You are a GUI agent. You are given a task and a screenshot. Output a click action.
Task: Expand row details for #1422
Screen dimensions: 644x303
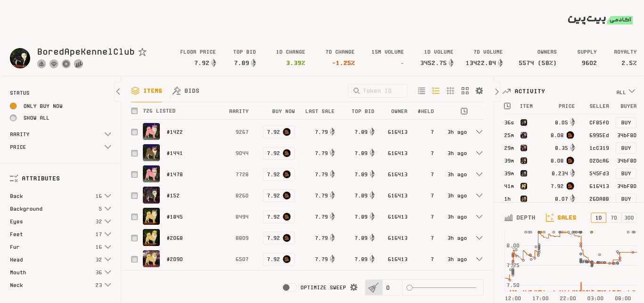tap(479, 132)
